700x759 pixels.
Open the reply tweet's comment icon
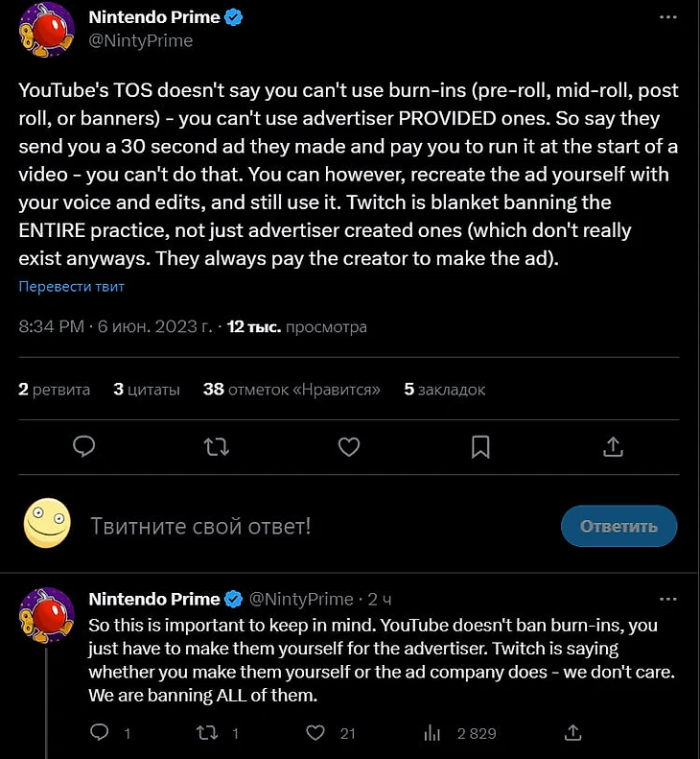99,733
